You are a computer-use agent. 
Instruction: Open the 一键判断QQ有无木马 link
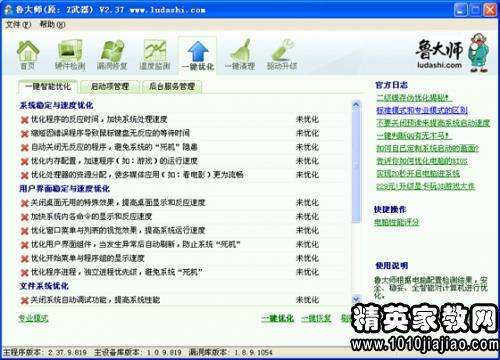coord(414,136)
